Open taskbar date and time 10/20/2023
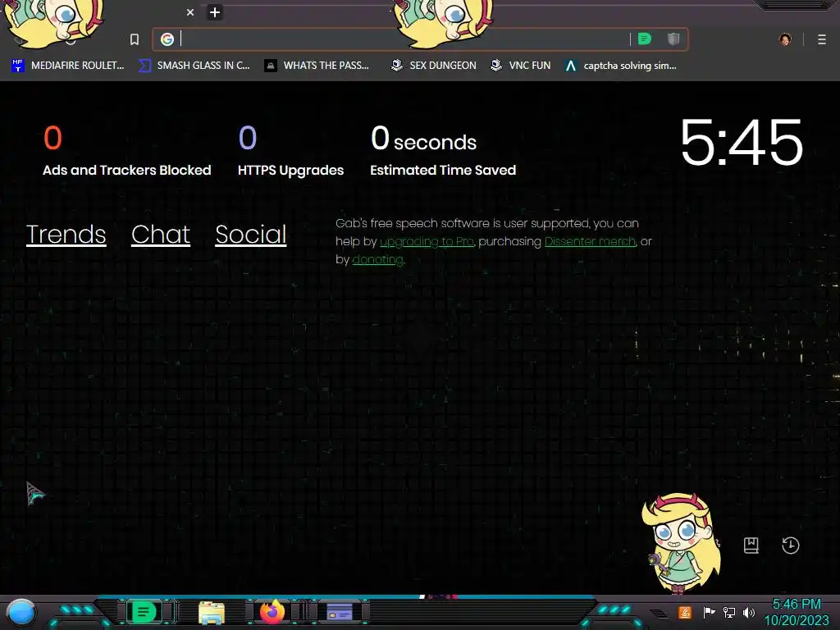Viewport: 840px width, 630px height. click(796, 612)
